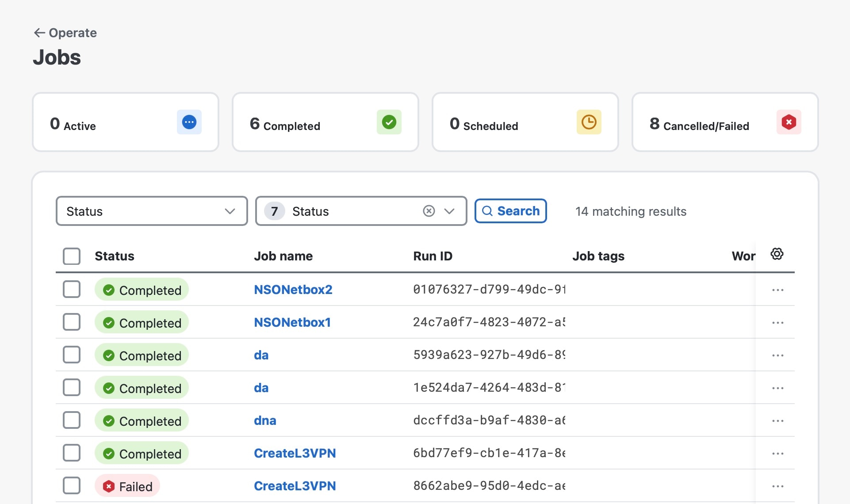Image resolution: width=850 pixels, height=504 pixels.
Task: Open the Completed CreateL3VPN job link
Action: pyautogui.click(x=295, y=453)
